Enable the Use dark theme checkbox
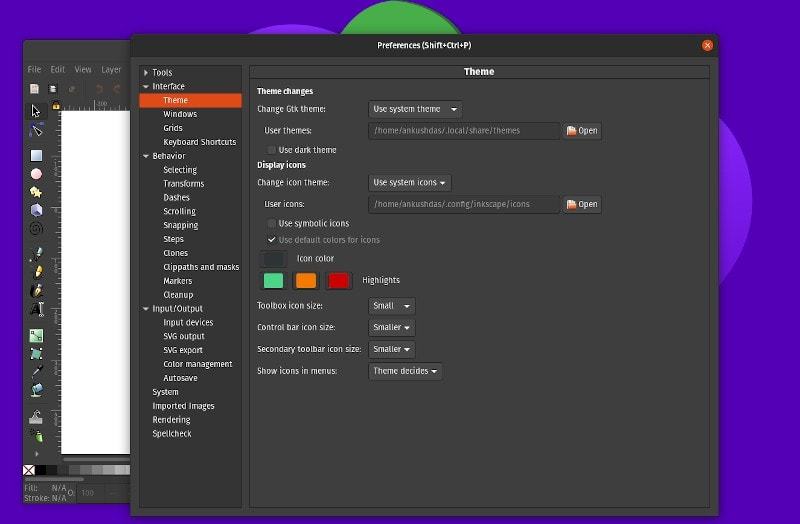 271,150
